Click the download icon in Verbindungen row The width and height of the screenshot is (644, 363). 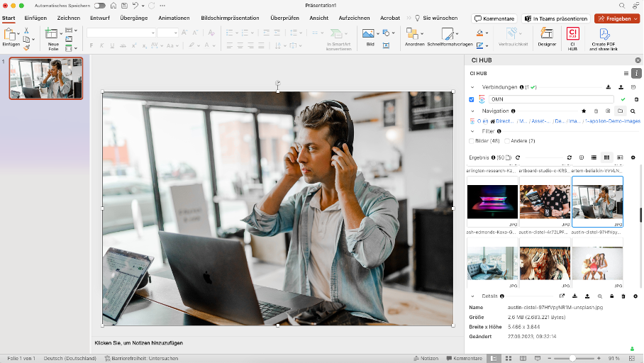click(x=609, y=87)
